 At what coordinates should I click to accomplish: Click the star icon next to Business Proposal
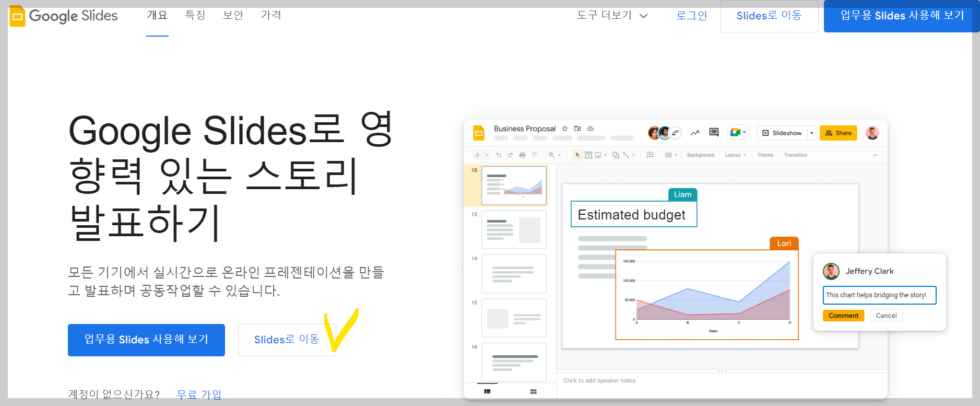point(565,129)
